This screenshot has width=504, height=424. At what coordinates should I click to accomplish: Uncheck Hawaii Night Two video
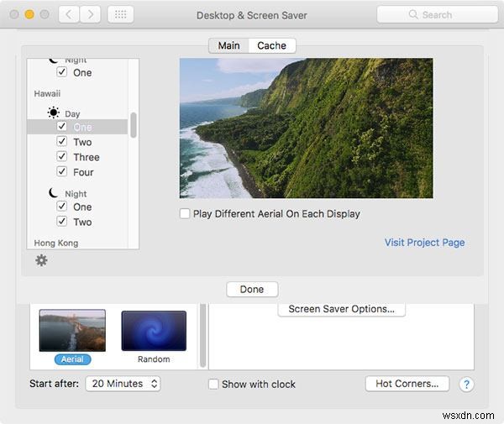61,221
